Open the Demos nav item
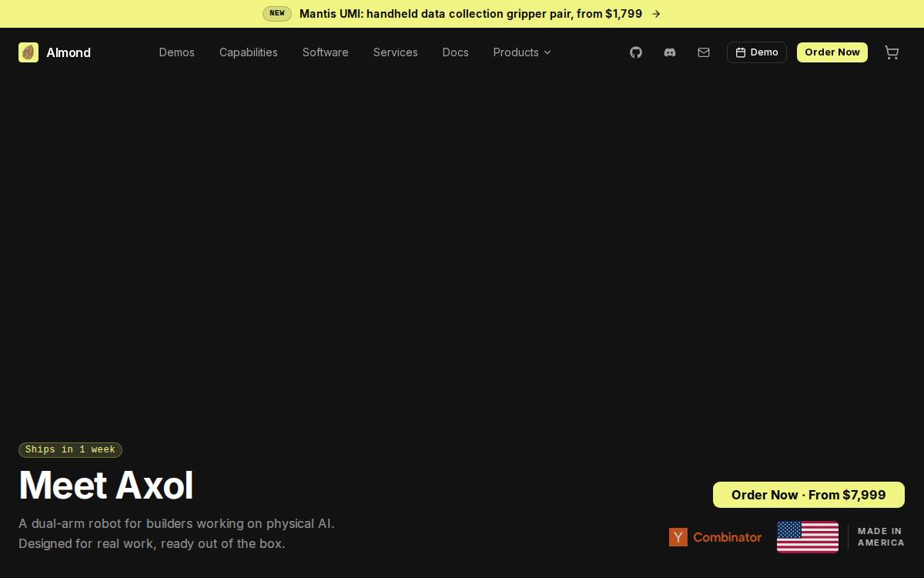Screen dimensions: 924x578 click(176, 52)
